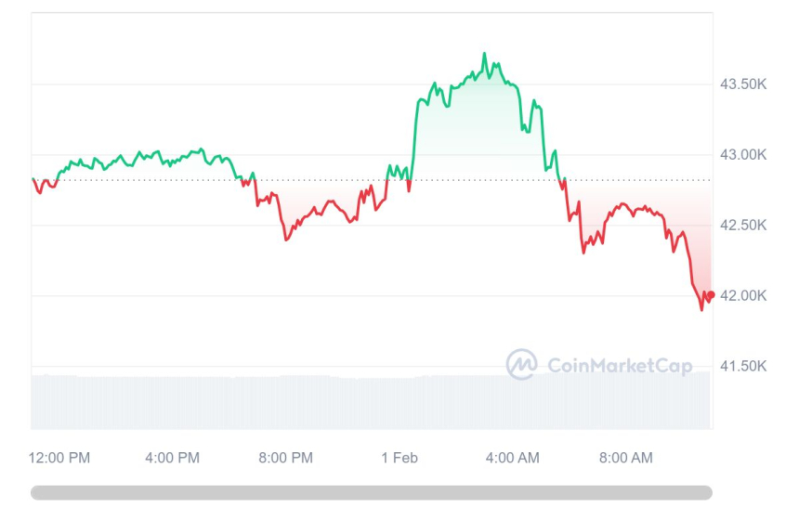The image size is (799, 532).
Task: Select the 12:00 PM time label
Action: 59,458
